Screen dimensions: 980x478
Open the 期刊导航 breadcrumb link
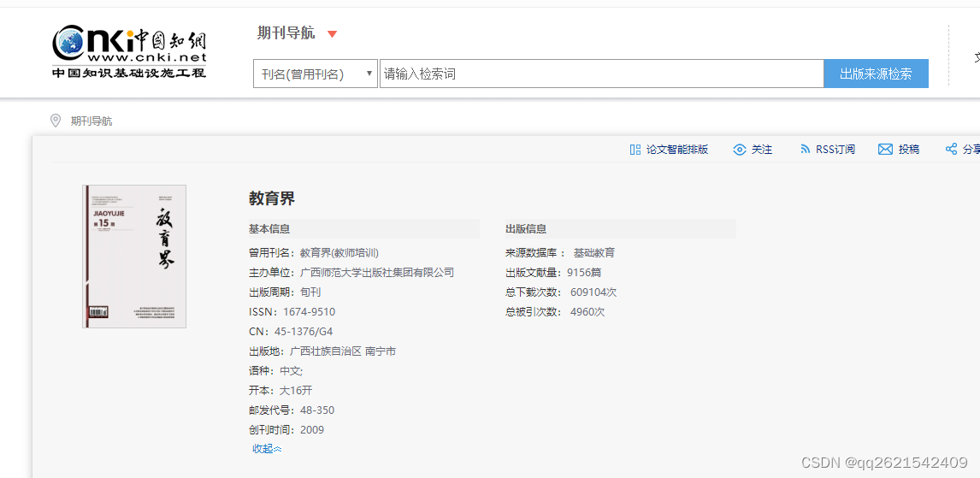click(92, 121)
